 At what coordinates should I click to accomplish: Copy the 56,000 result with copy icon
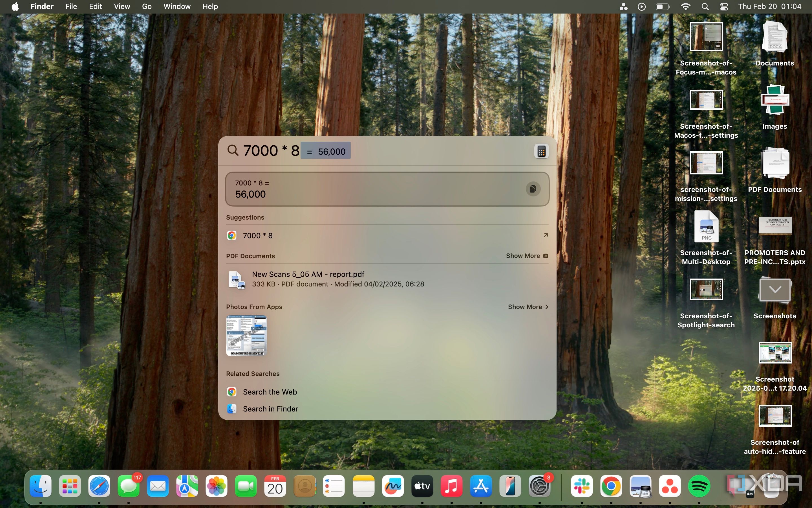click(x=533, y=189)
